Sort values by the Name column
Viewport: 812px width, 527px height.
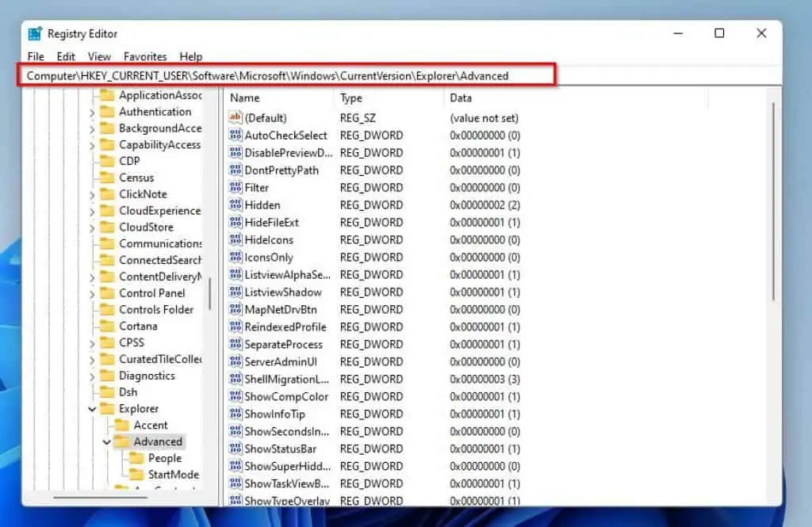pyautogui.click(x=243, y=97)
